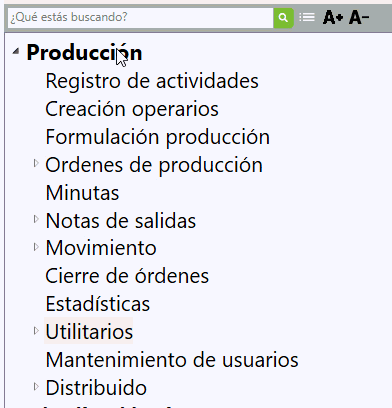Viewport: 392px width, 408px height.
Task: Select the Utilitarios label
Action: click(89, 331)
